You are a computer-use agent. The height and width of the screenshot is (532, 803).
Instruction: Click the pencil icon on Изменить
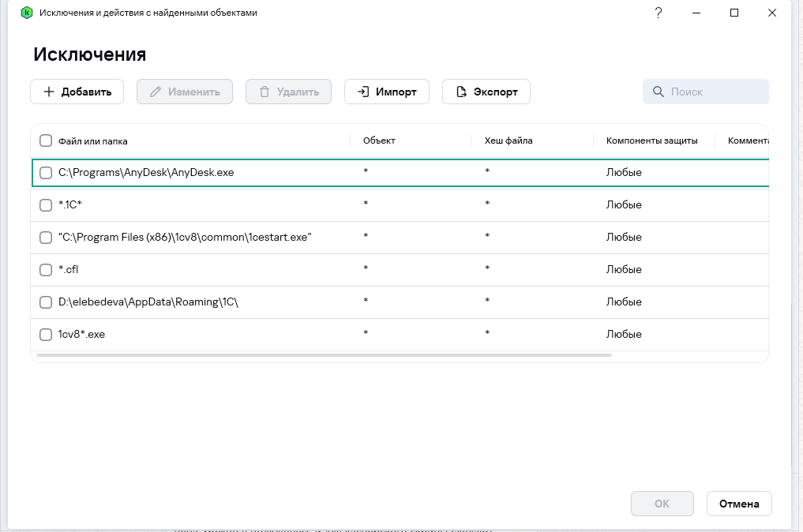[x=156, y=92]
